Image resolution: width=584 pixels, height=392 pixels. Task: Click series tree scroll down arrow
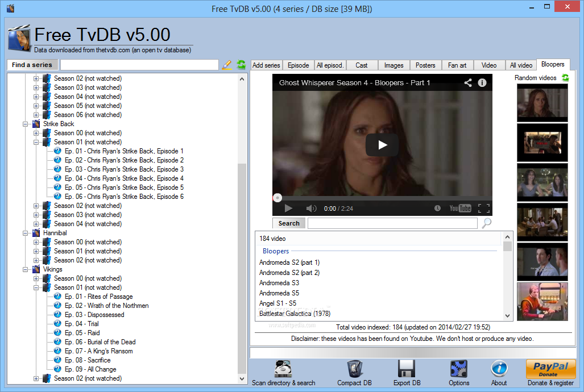pos(242,379)
